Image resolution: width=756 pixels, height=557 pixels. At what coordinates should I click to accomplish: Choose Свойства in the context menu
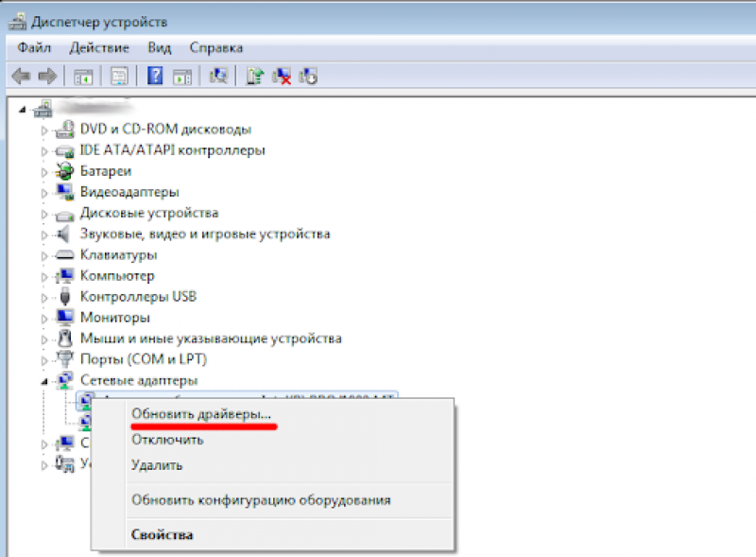point(162,535)
